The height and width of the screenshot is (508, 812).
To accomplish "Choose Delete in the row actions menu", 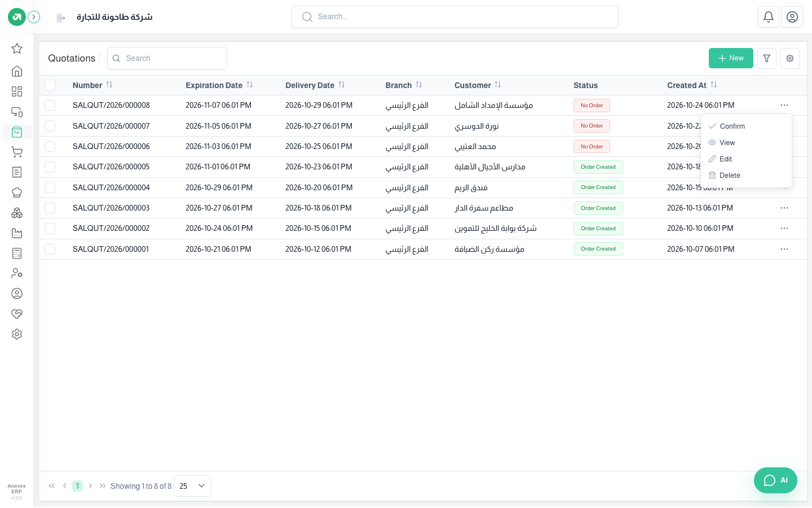I will [x=746, y=176].
